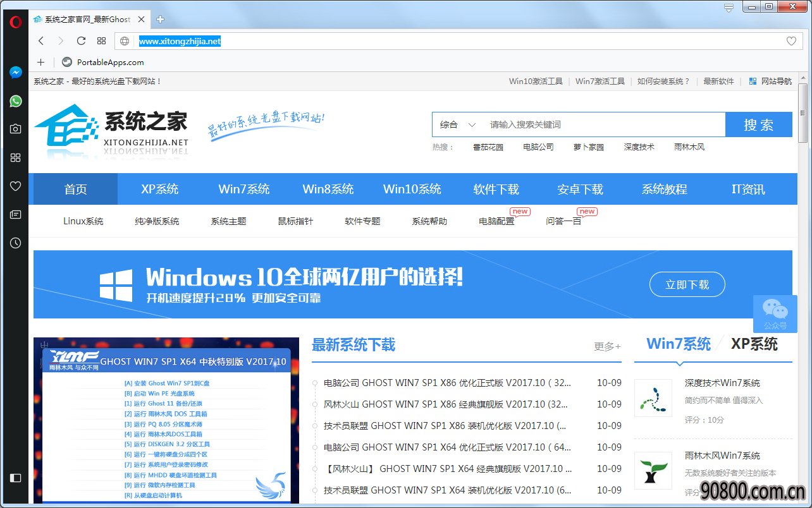Open 纯净版系统 sub-navigation link
This screenshot has height=508, width=812.
pyautogui.click(x=157, y=221)
